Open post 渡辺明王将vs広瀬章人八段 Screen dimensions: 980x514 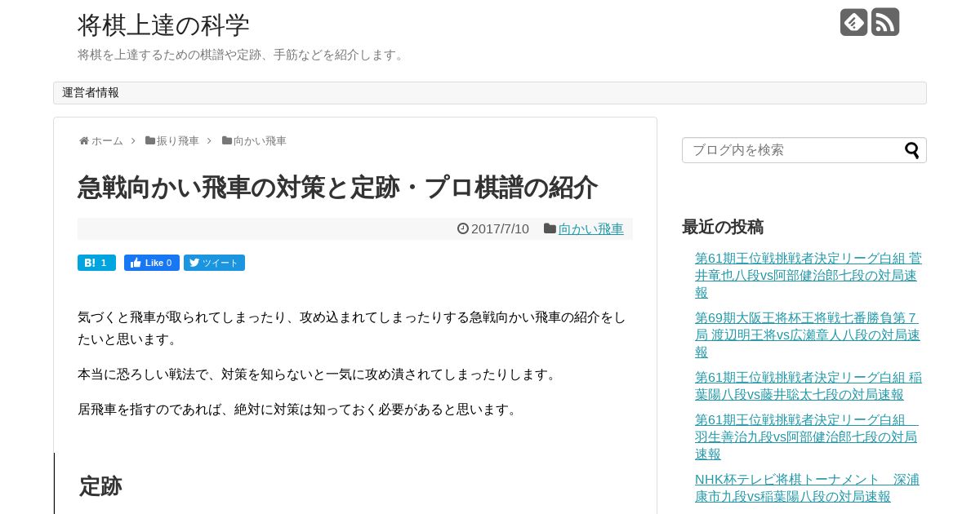click(x=808, y=335)
